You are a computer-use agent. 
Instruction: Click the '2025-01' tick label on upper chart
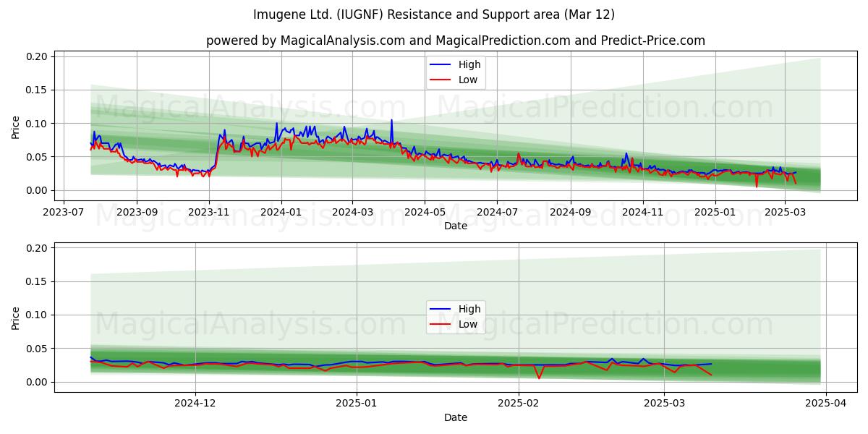[715, 212]
